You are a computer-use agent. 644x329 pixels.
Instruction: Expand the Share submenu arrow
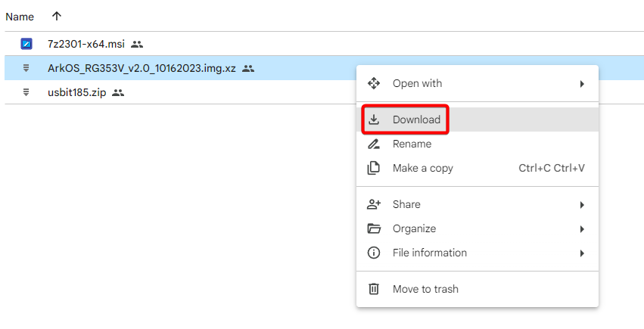[582, 204]
